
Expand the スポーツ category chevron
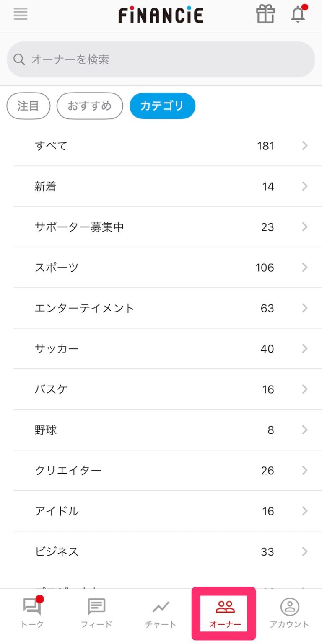tap(305, 268)
